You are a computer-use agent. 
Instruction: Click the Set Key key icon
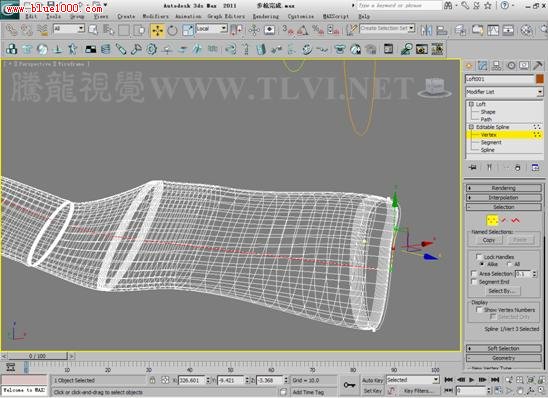coord(349,385)
